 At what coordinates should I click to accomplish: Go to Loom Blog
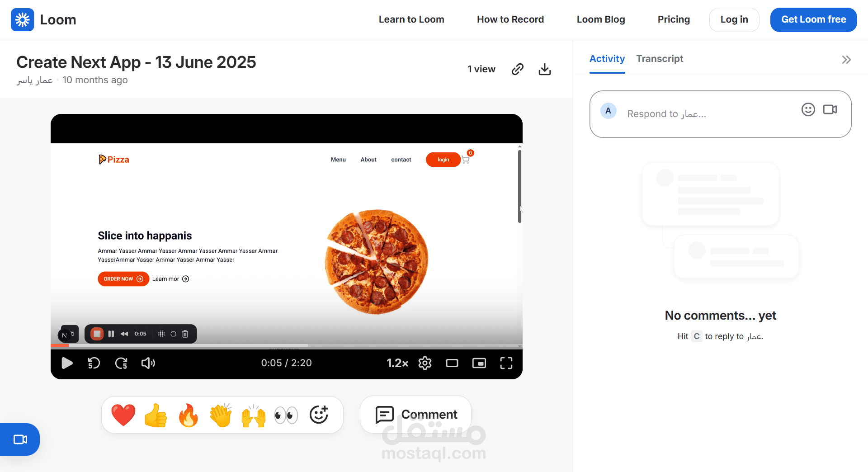pos(601,19)
